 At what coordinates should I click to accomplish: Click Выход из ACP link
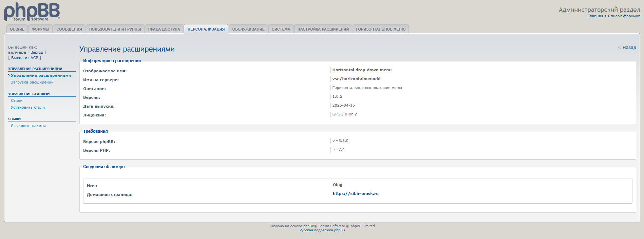click(24, 58)
